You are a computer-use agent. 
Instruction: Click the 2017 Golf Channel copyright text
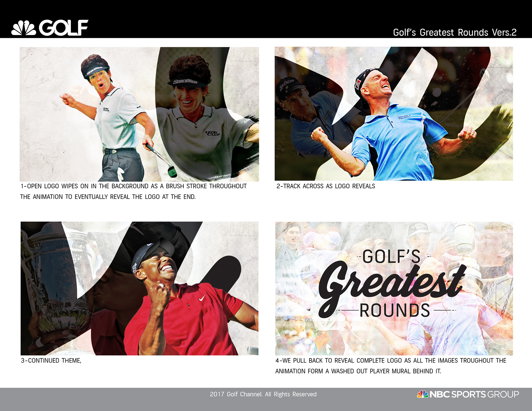pyautogui.click(x=263, y=394)
